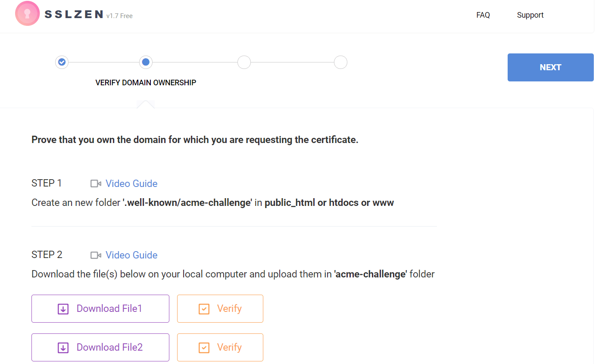Click the download arrow icon on Download File1
This screenshot has width=599, height=364.
tap(63, 309)
